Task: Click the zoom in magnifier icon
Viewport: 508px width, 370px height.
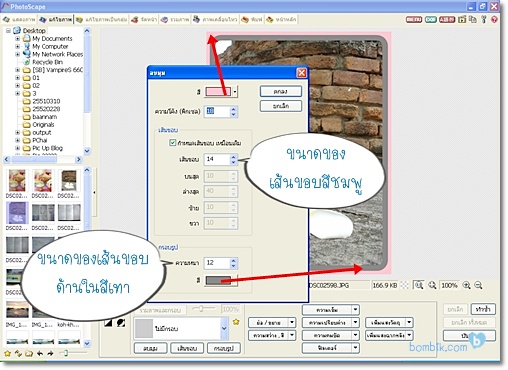Action: [x=467, y=285]
